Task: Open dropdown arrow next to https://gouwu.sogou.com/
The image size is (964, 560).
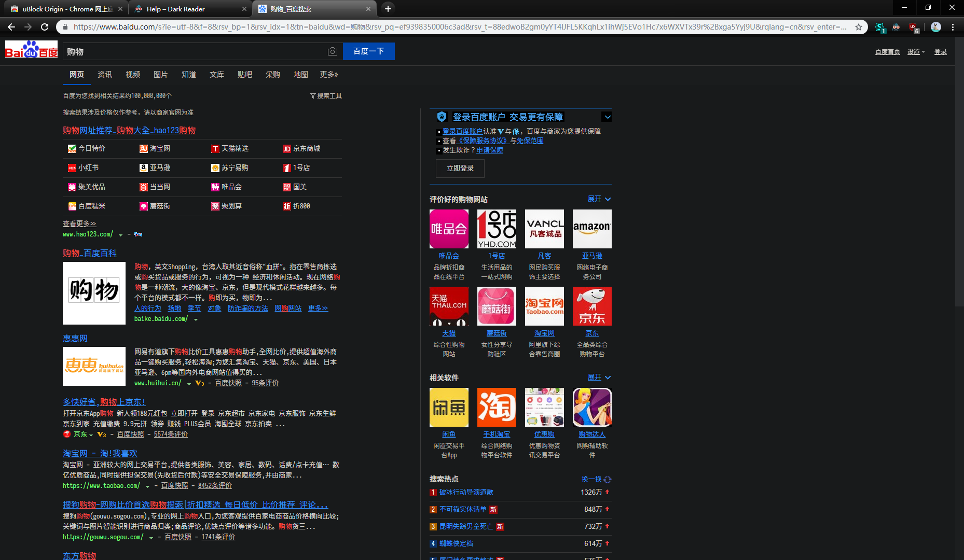Action: click(151, 538)
